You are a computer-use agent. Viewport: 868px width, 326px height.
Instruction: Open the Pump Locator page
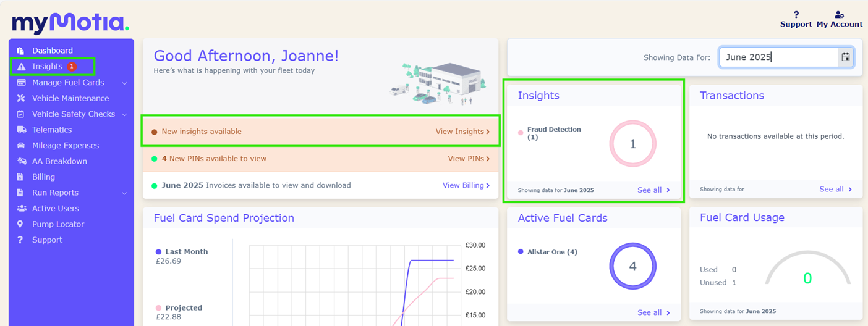tap(58, 224)
